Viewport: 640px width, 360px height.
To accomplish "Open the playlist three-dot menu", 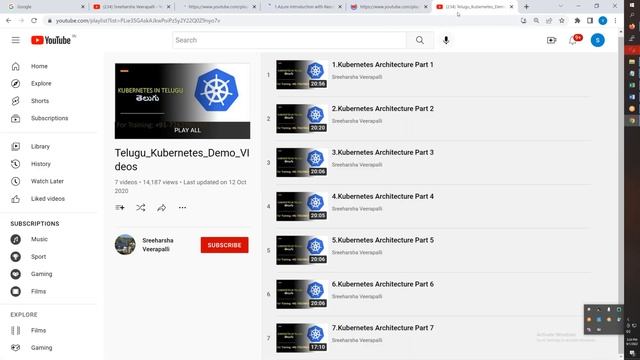I will (182, 208).
